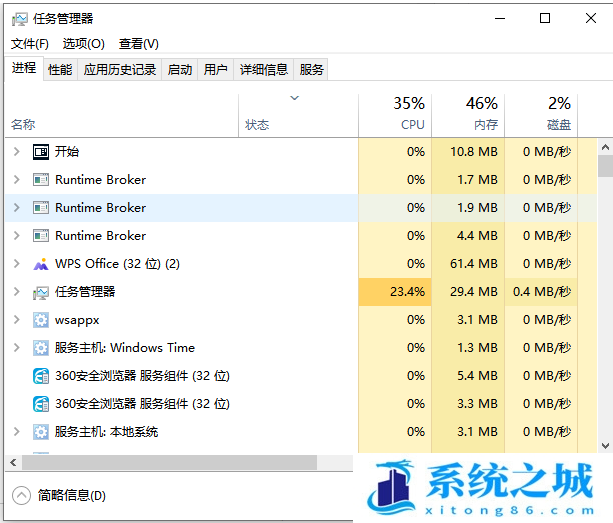Expand the 4.4 MB Runtime Broker row
The width and height of the screenshot is (613, 523).
pyautogui.click(x=16, y=236)
